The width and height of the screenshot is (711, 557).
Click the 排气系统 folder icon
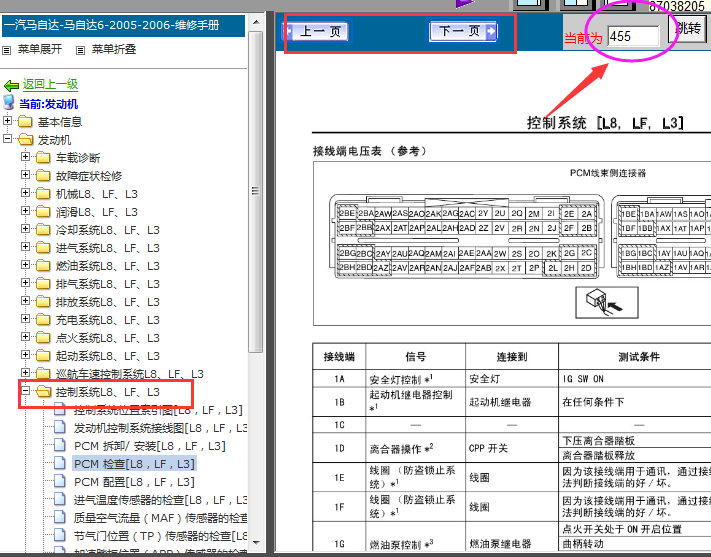tap(43, 283)
